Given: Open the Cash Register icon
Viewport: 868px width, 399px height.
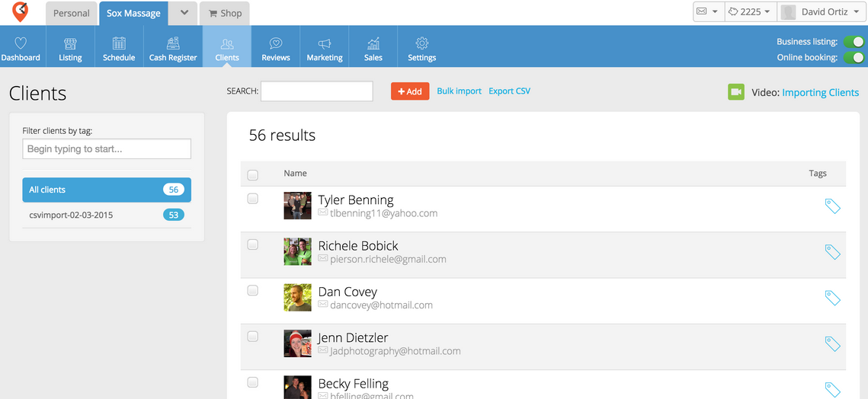Looking at the screenshot, I should coord(173,44).
